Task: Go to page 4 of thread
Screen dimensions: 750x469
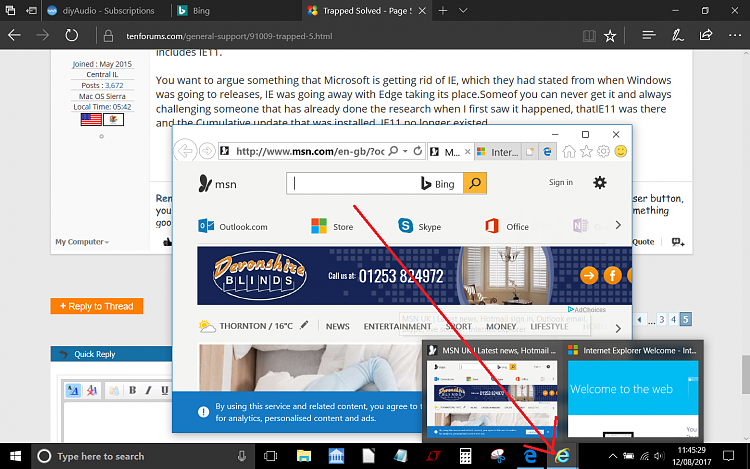Action: pyautogui.click(x=673, y=319)
